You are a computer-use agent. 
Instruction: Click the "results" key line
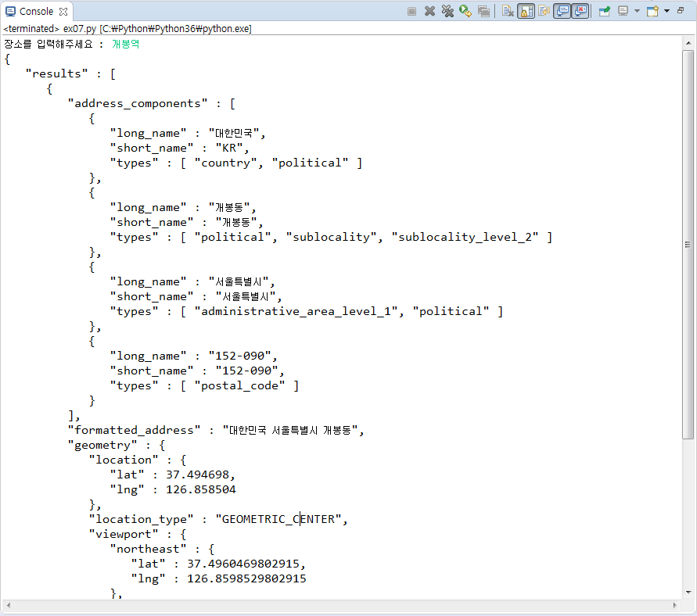tap(70, 73)
